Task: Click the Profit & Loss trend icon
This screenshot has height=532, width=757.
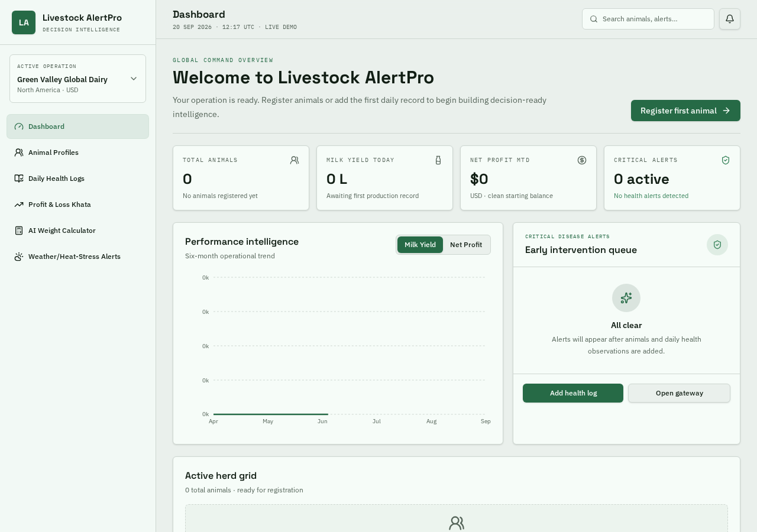Action: tap(19, 205)
